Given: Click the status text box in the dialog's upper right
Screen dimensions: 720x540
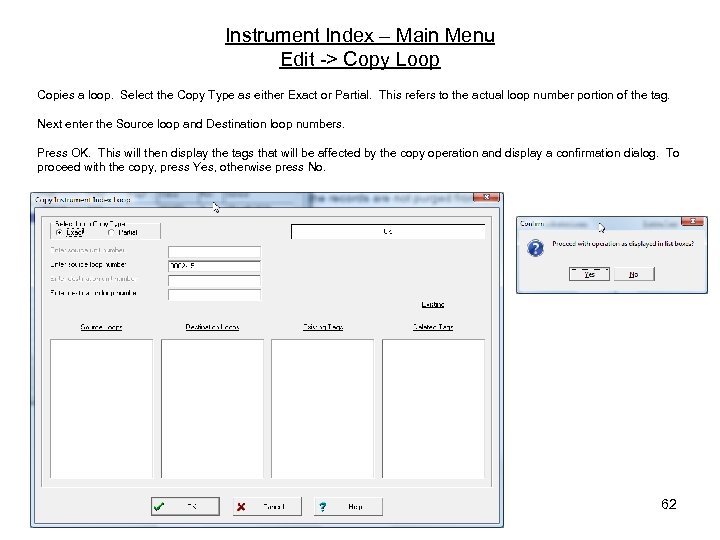Looking at the screenshot, I should coord(388,231).
